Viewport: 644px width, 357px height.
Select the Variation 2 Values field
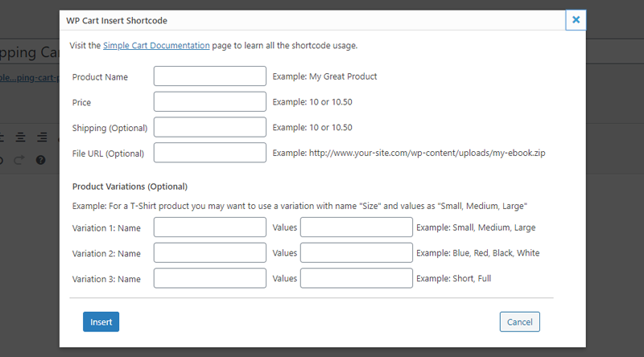(357, 252)
